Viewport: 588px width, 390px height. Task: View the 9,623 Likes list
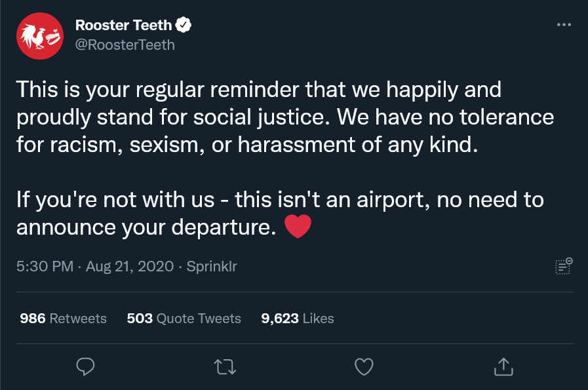point(298,319)
